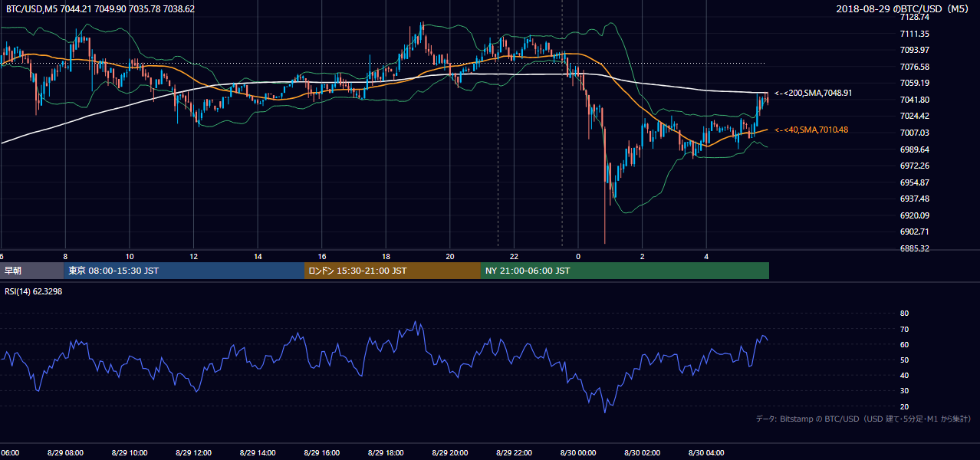Click RSI axis level 40
This screenshot has height=460, width=980.
904,376
